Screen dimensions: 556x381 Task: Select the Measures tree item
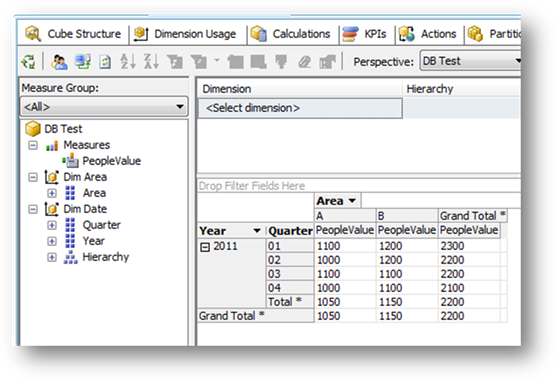coord(87,145)
